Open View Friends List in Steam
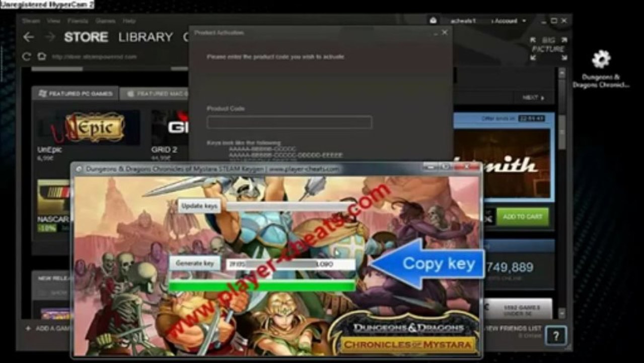 tap(513, 328)
